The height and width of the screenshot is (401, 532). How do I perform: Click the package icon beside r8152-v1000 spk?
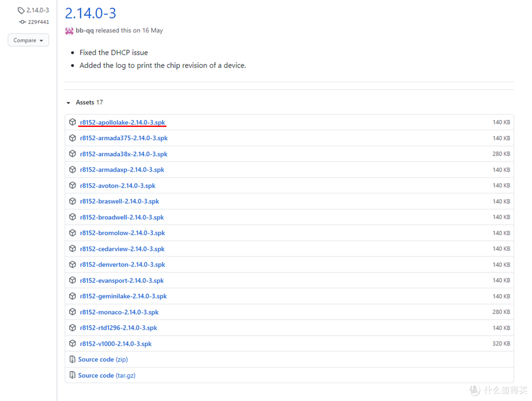72,343
